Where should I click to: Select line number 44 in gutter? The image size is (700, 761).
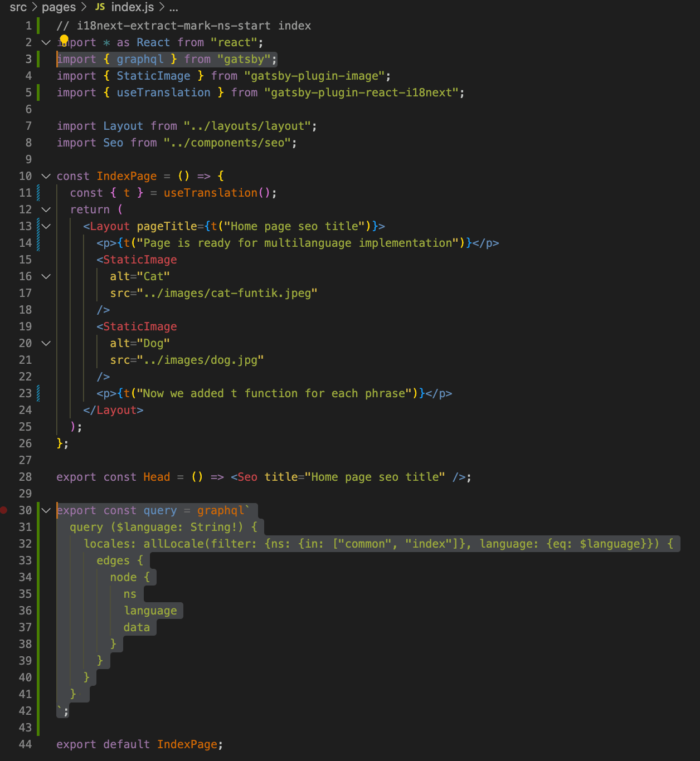pyautogui.click(x=26, y=744)
